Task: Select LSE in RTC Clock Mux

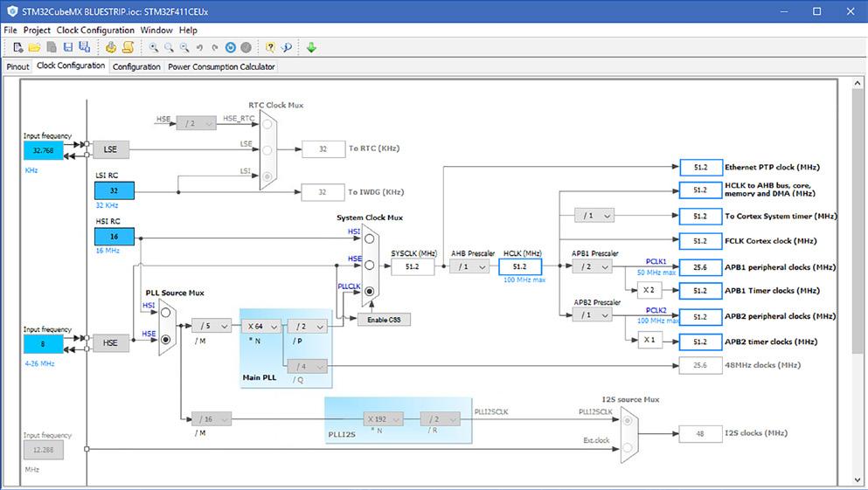Action: pos(267,150)
